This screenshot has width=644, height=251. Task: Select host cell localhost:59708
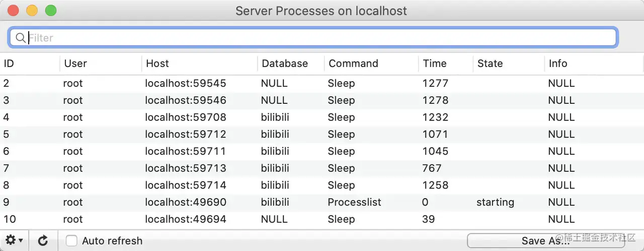(x=186, y=117)
